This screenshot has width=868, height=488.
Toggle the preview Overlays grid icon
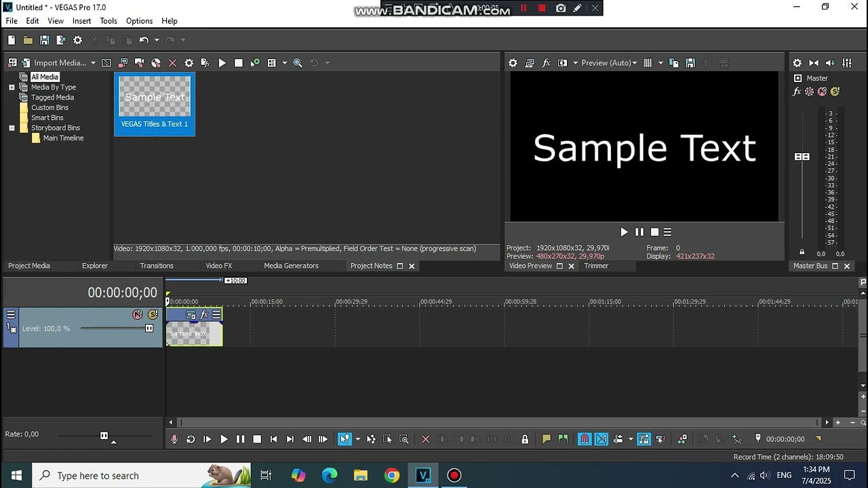[x=648, y=63]
